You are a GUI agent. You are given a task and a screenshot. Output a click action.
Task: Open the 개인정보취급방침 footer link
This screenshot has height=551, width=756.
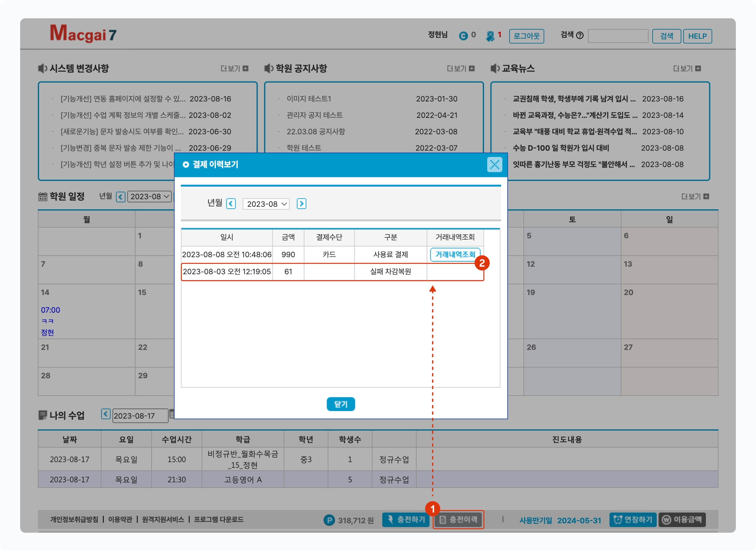point(74,519)
